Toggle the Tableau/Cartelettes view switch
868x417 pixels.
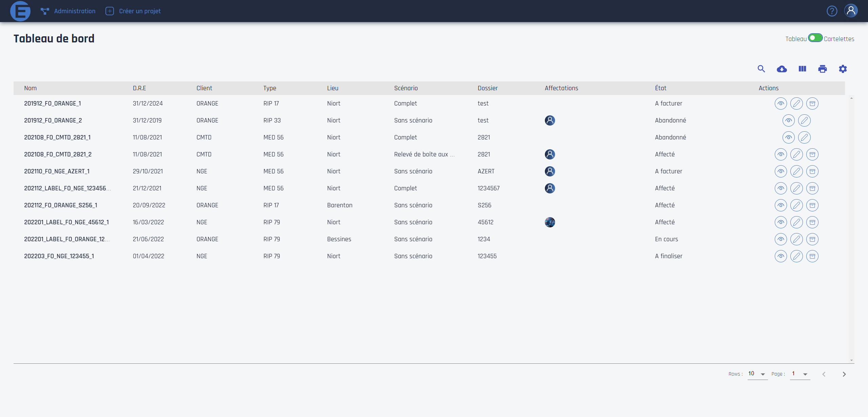815,38
